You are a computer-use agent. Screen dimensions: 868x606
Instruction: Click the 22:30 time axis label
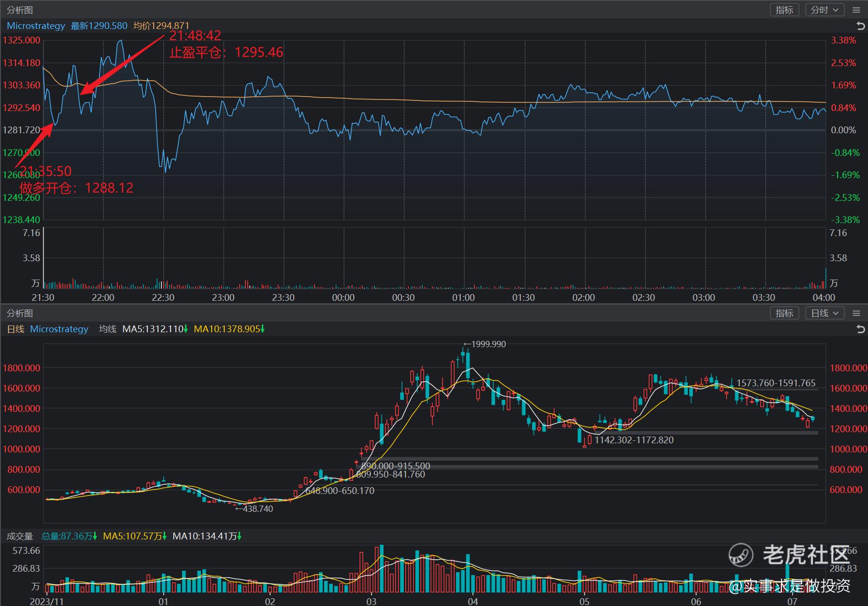pos(163,297)
